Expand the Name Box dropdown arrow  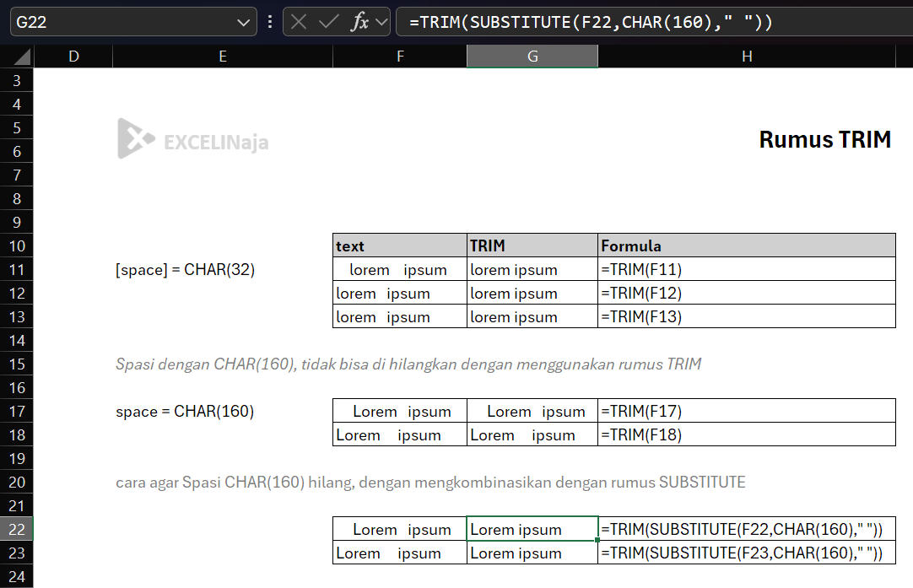[x=243, y=23]
